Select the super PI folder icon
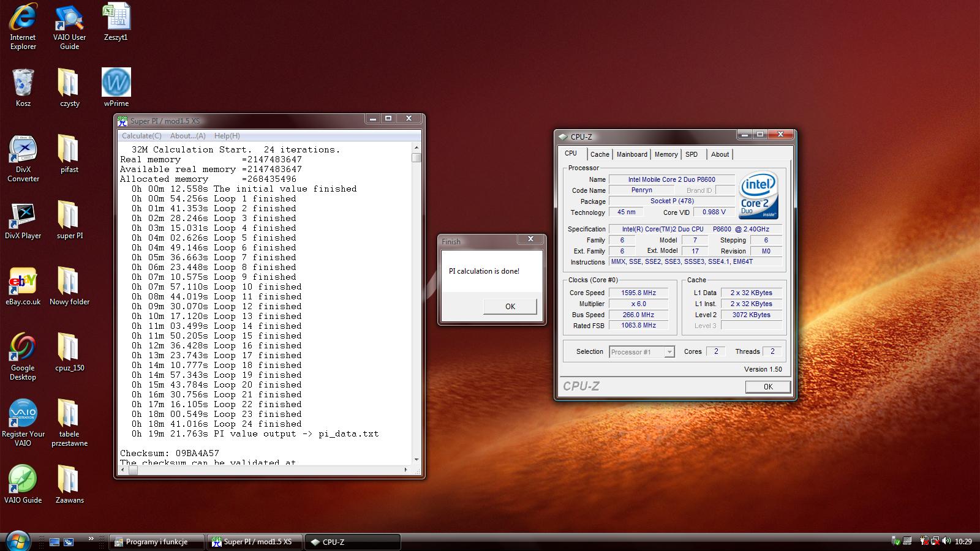This screenshot has width=980, height=551. (69, 220)
